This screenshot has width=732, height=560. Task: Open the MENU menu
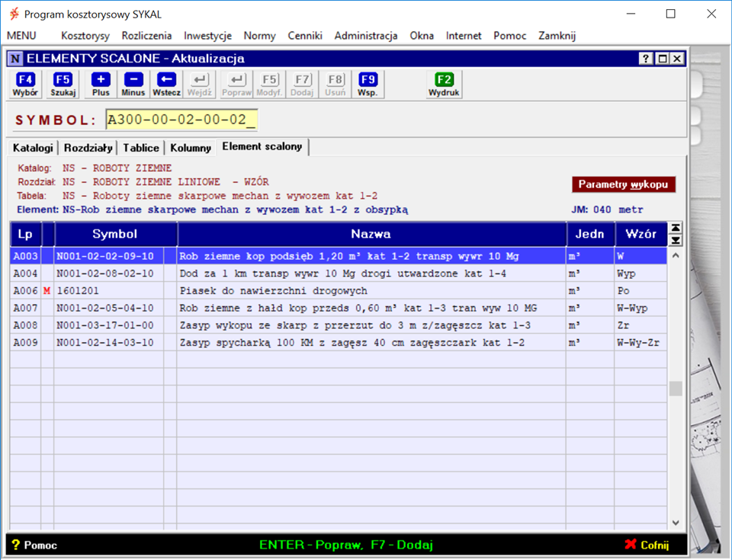[21, 36]
